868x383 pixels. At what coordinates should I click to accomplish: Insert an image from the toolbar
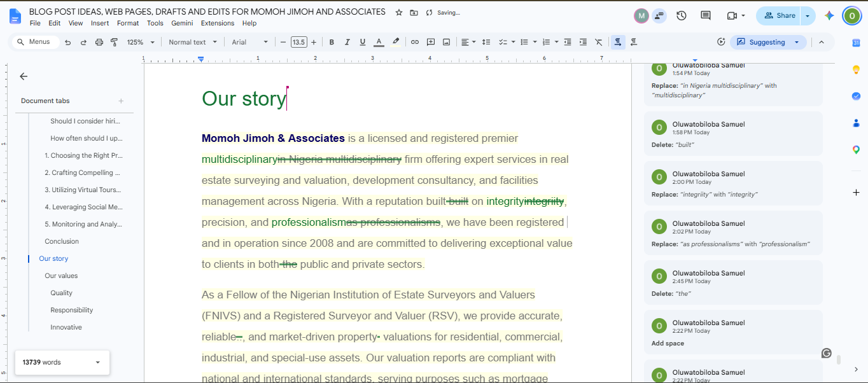[x=446, y=42]
